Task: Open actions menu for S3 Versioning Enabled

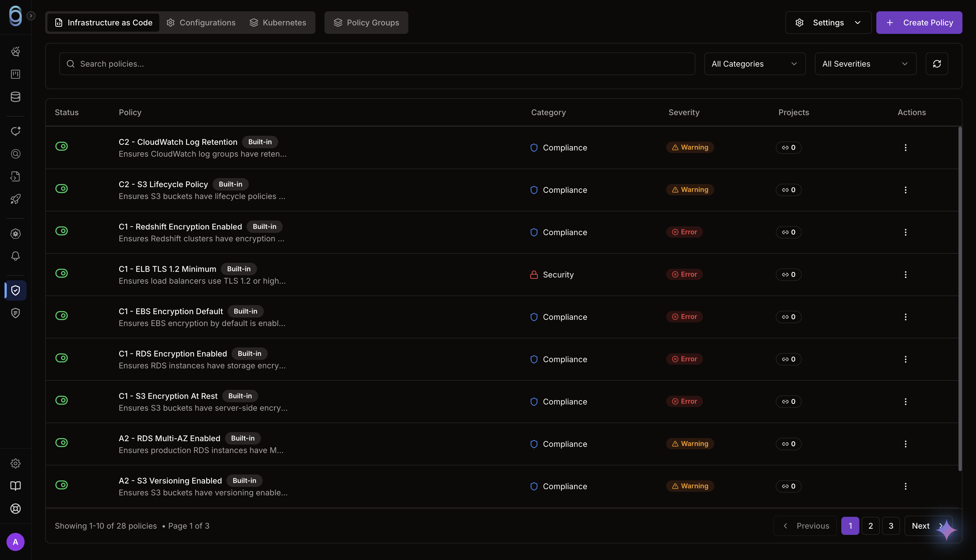Action: [x=905, y=486]
